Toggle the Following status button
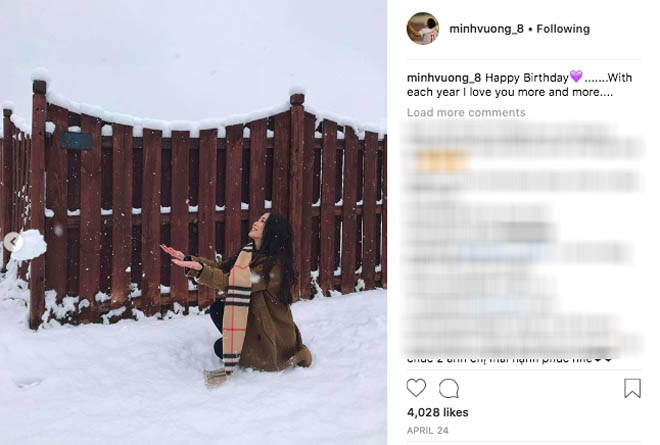Image resolution: width=660 pixels, height=445 pixels. click(x=563, y=29)
